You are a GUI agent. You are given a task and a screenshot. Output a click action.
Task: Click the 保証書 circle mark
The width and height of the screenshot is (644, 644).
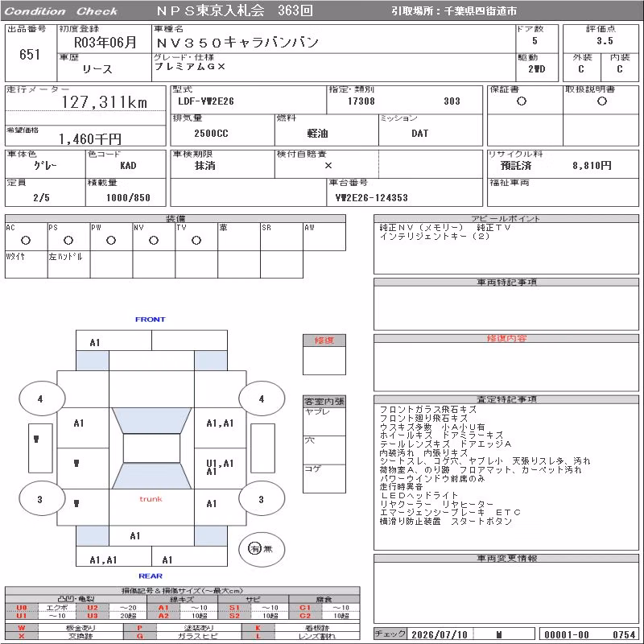click(x=522, y=101)
